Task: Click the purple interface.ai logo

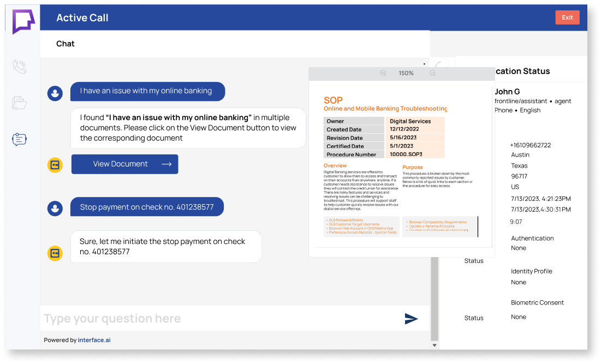Action: tap(23, 21)
